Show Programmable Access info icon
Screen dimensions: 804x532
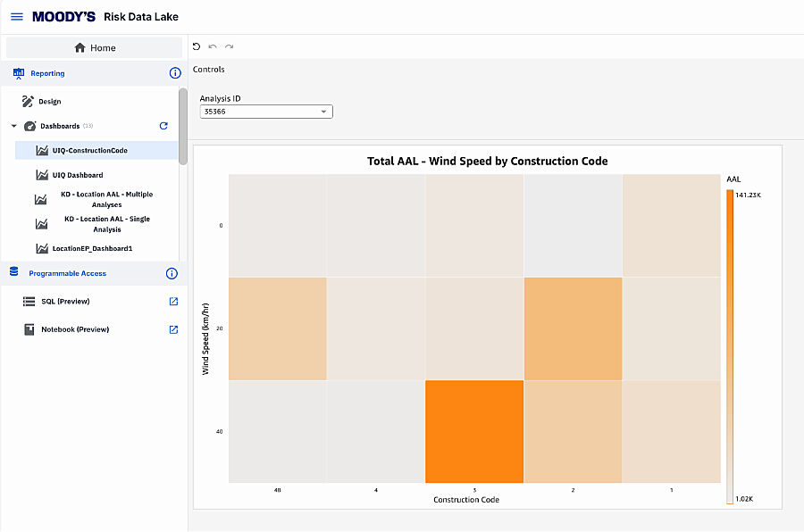(x=172, y=274)
